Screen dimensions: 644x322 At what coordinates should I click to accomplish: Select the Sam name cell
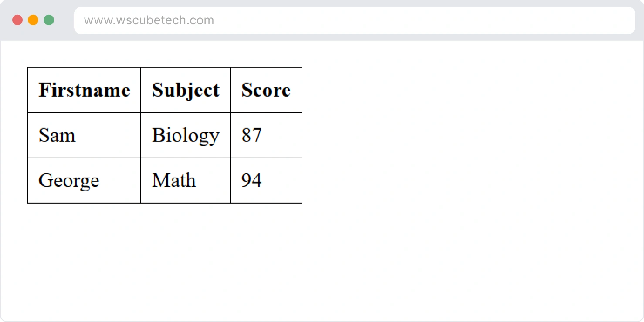84,135
